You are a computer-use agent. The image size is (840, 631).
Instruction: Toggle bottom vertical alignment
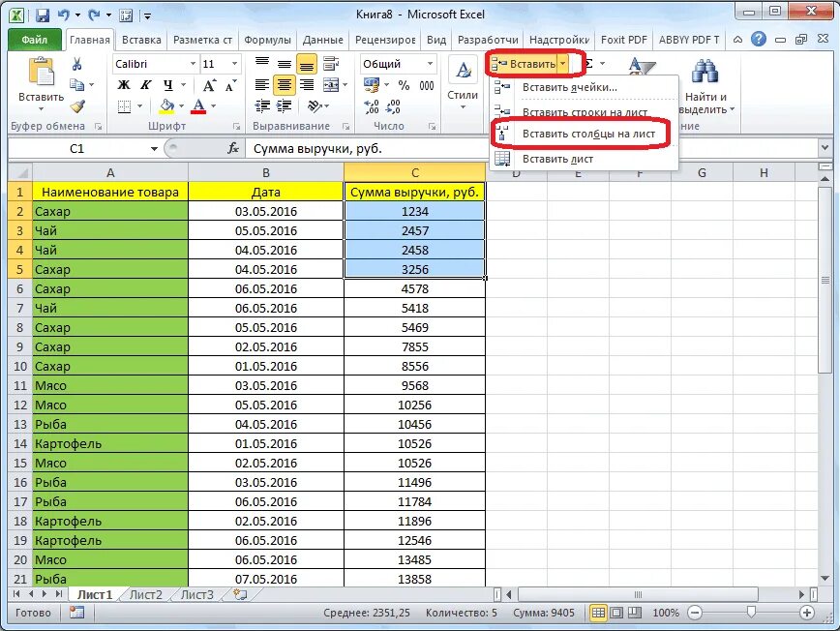click(x=307, y=64)
